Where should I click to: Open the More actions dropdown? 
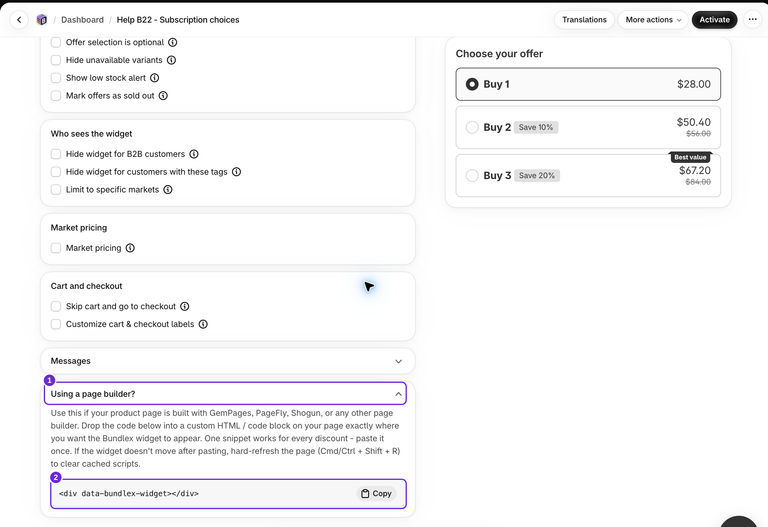653,20
